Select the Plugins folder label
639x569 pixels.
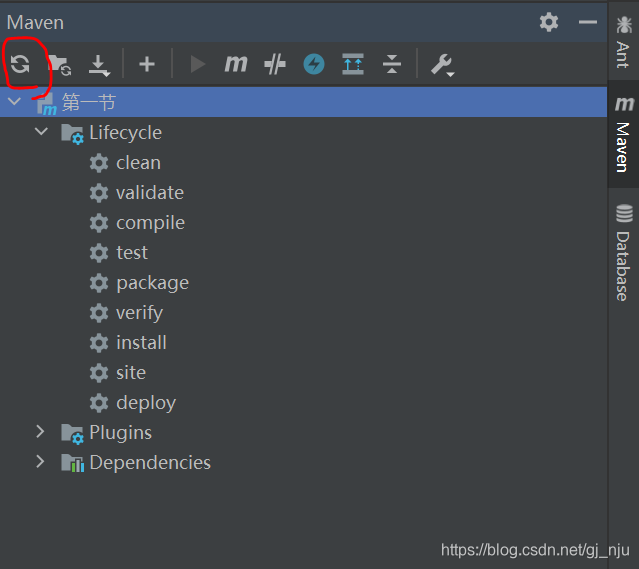tap(120, 433)
